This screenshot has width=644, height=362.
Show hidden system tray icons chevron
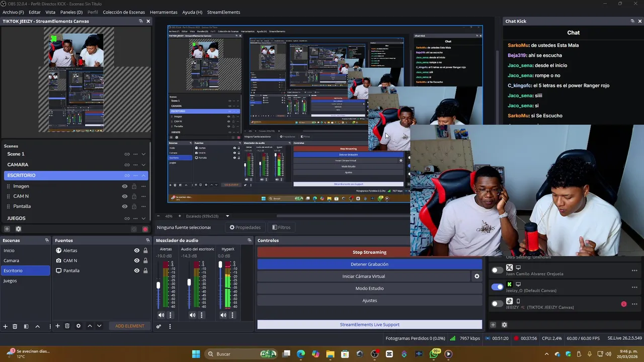(546, 354)
